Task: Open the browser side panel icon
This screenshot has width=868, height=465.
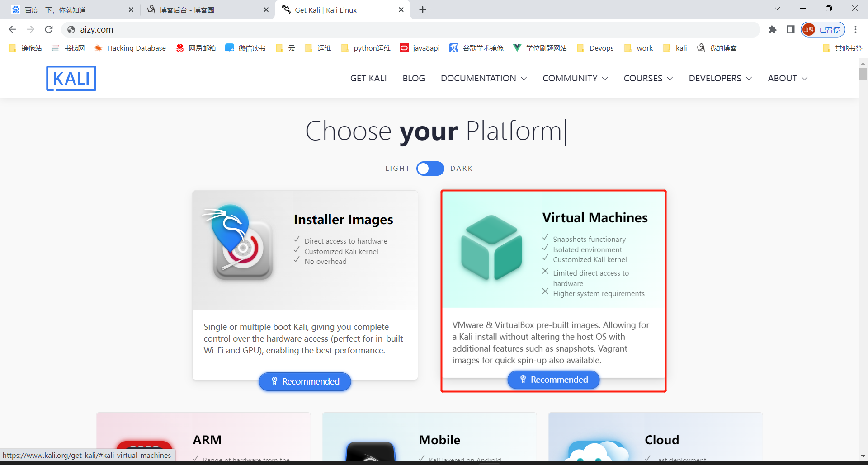Action: click(x=790, y=29)
